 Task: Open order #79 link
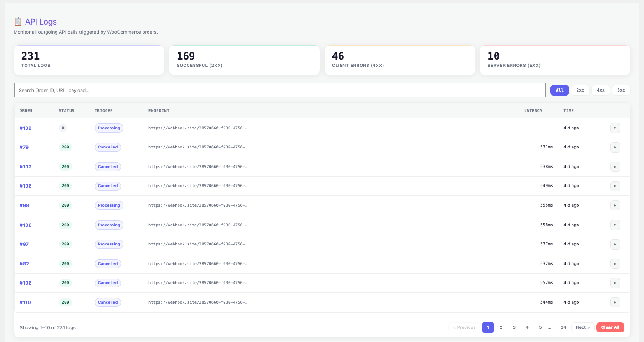coord(24,147)
